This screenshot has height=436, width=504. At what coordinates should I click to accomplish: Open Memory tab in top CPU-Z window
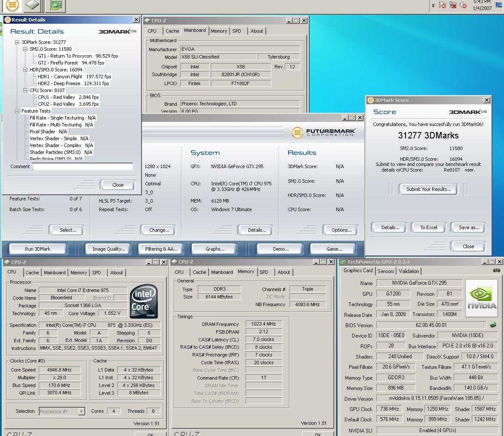[x=219, y=31]
